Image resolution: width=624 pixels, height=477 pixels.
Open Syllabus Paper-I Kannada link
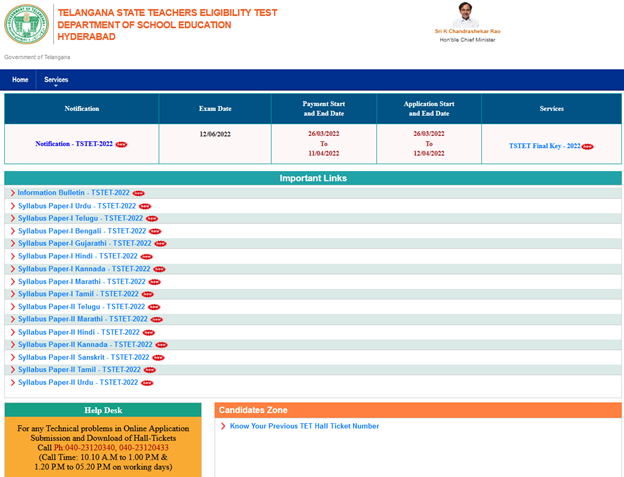(84, 269)
